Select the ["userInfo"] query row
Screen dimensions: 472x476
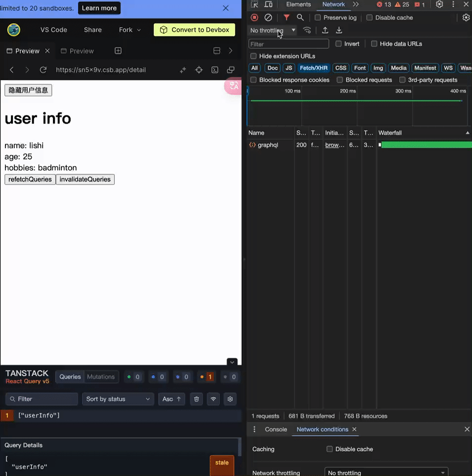click(x=121, y=415)
